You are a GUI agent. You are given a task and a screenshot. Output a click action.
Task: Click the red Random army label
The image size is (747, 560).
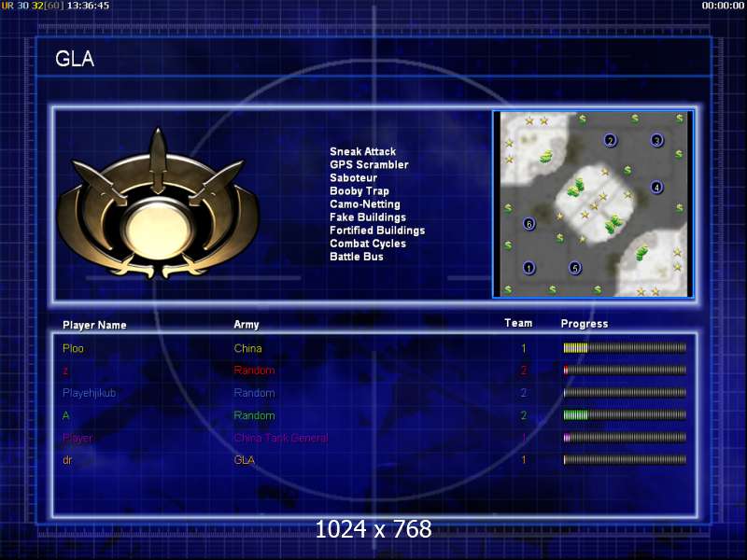click(x=254, y=371)
